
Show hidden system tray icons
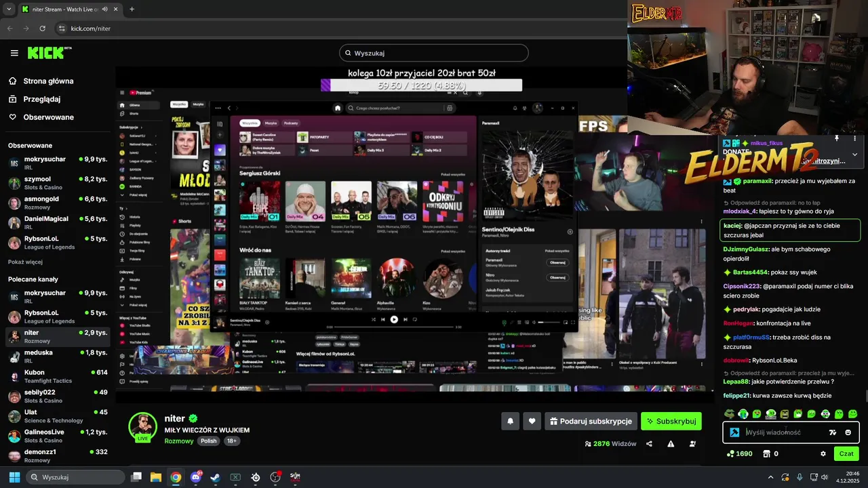(770, 477)
